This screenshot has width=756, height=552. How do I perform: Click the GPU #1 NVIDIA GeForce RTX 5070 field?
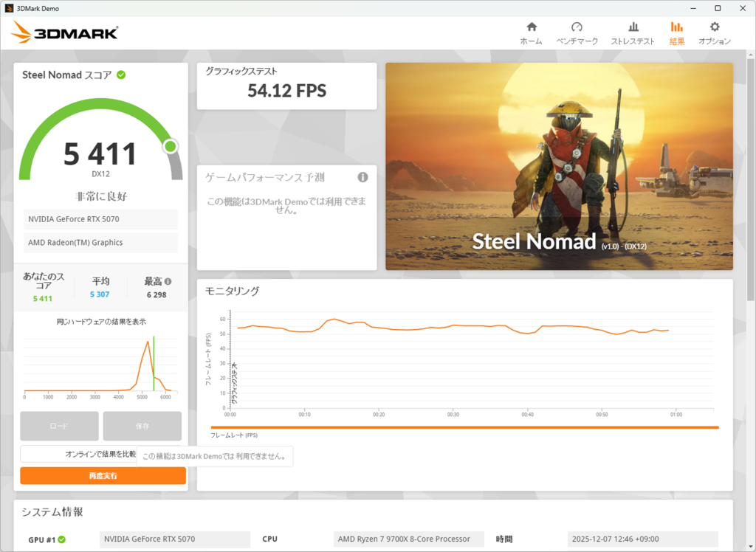(175, 539)
